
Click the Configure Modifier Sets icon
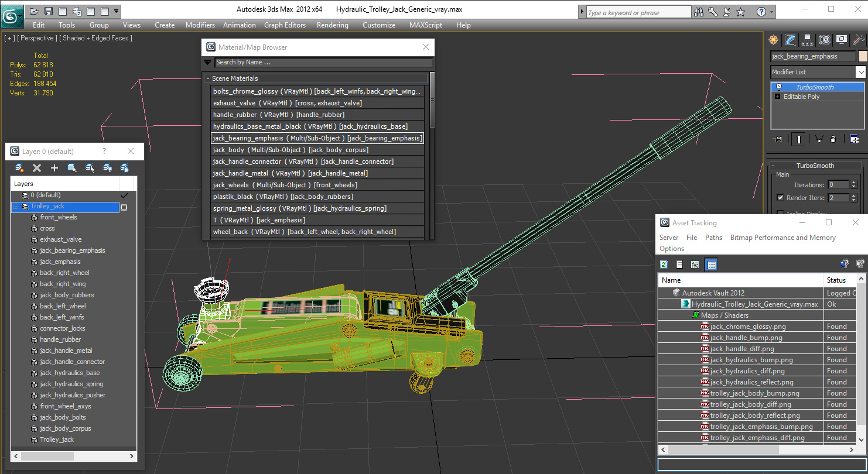click(854, 139)
